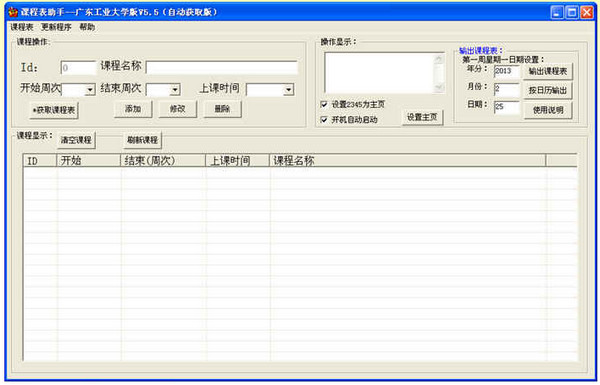Click the 删除 button
Image resolution: width=600 pixels, height=385 pixels.
click(222, 109)
